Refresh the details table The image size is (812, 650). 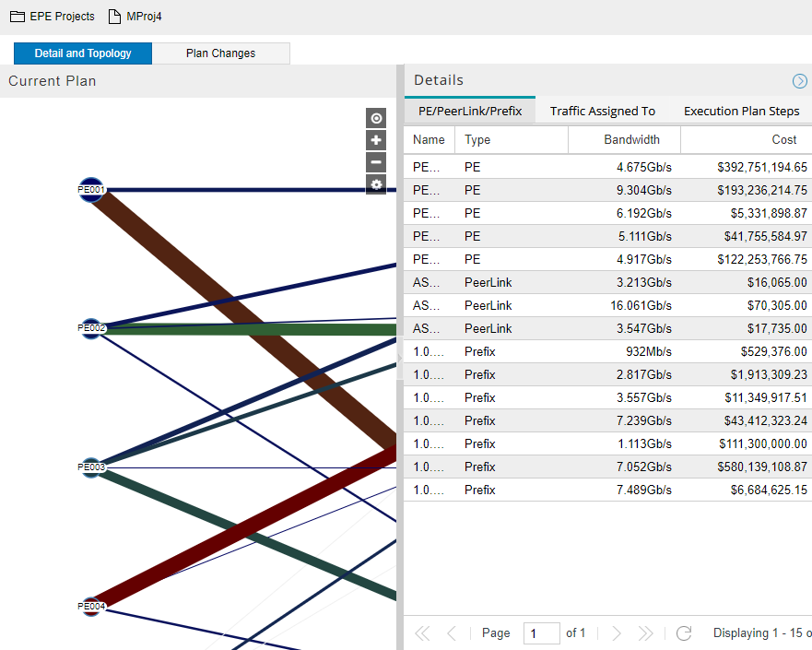point(684,632)
